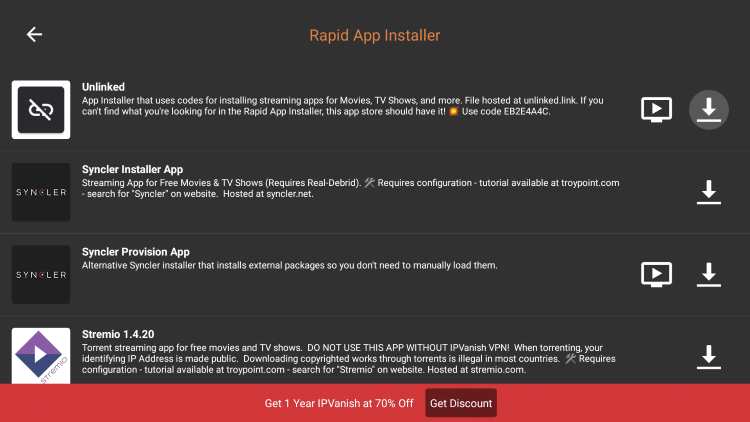Image resolution: width=750 pixels, height=422 pixels.
Task: Select the Unlinked title text
Action: click(103, 87)
